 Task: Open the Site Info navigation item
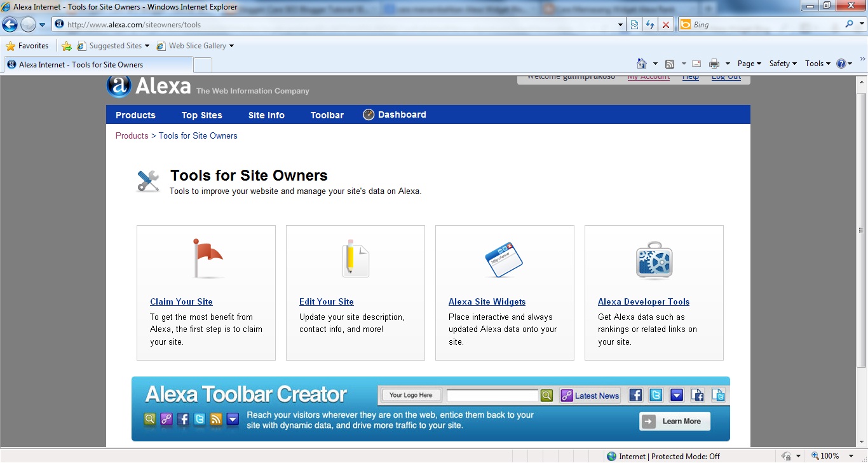(x=266, y=115)
